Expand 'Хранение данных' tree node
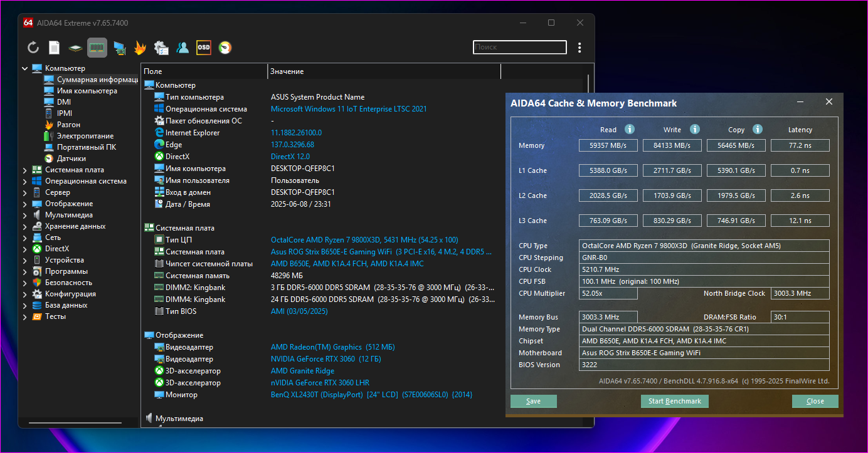868x453 pixels. tap(25, 226)
